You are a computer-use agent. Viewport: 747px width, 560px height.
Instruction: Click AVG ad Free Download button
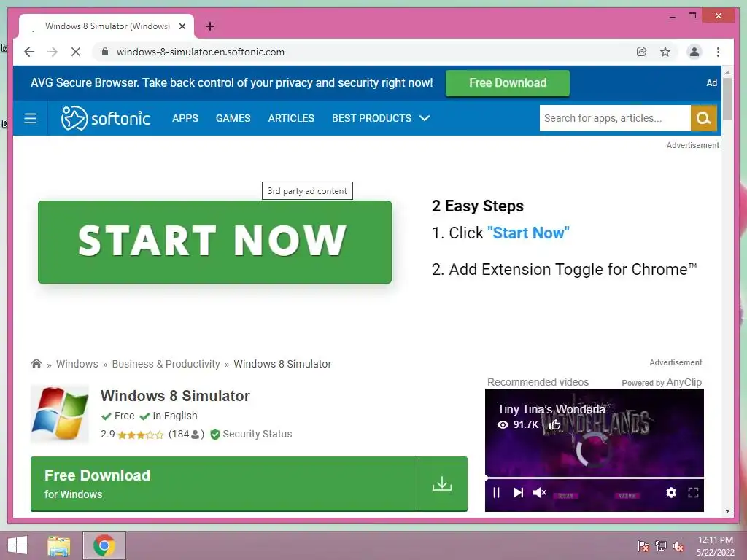click(x=508, y=83)
